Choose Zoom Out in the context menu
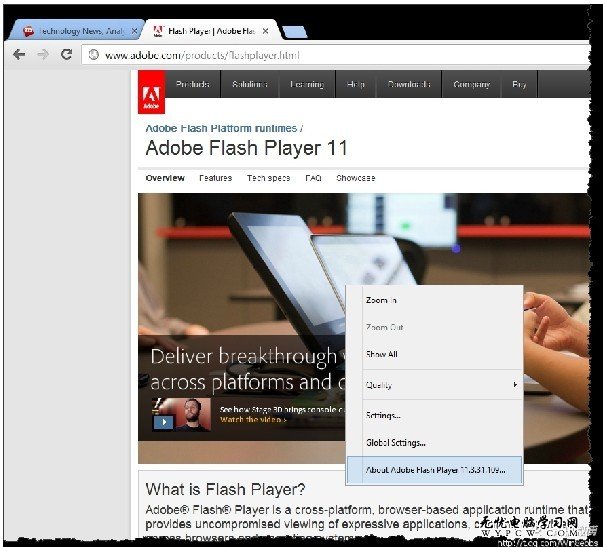 (435, 327)
